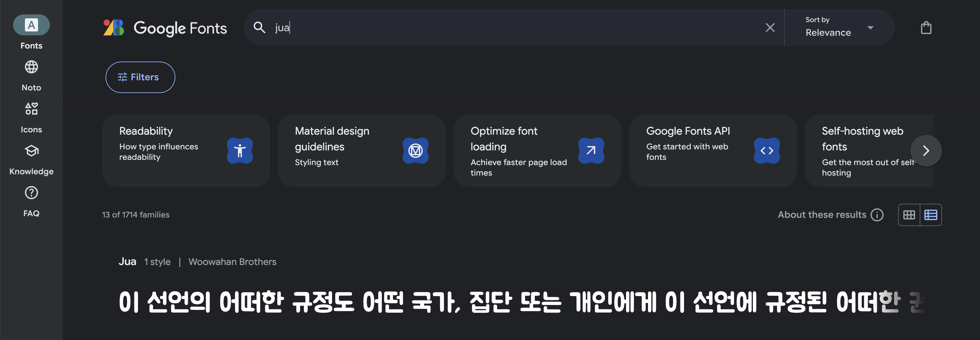Screen dimensions: 980x340
Task: Open the Sort by Relevance dropdown
Action: pos(839,28)
